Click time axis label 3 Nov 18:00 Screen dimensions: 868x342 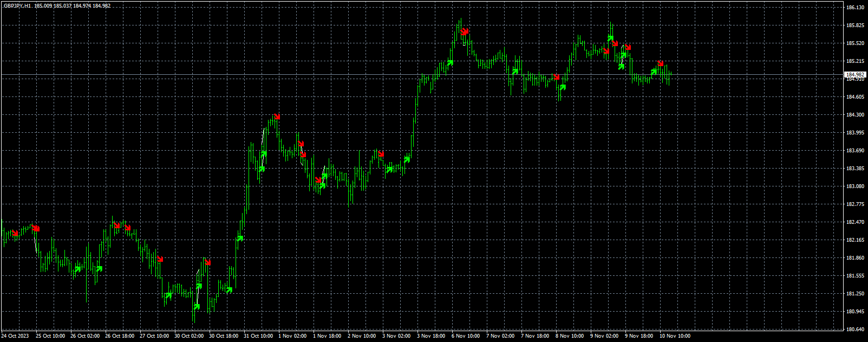[431, 336]
